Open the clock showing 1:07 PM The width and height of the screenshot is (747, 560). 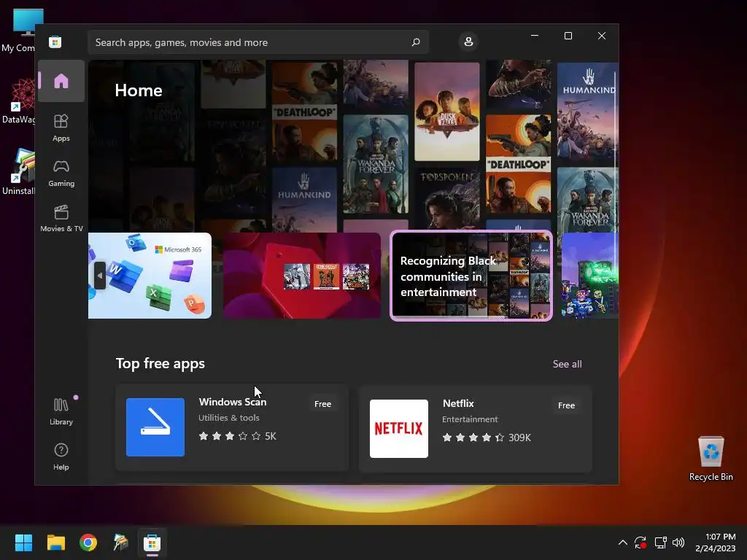pyautogui.click(x=716, y=542)
